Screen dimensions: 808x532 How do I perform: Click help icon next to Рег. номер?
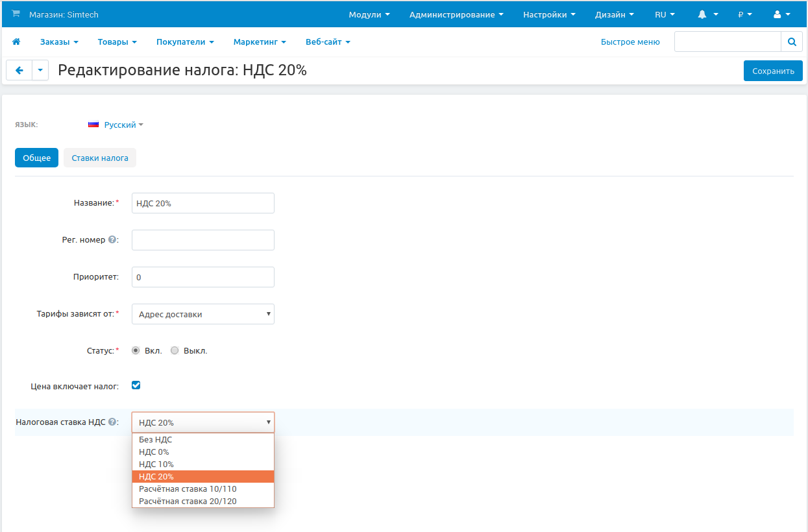(x=112, y=239)
